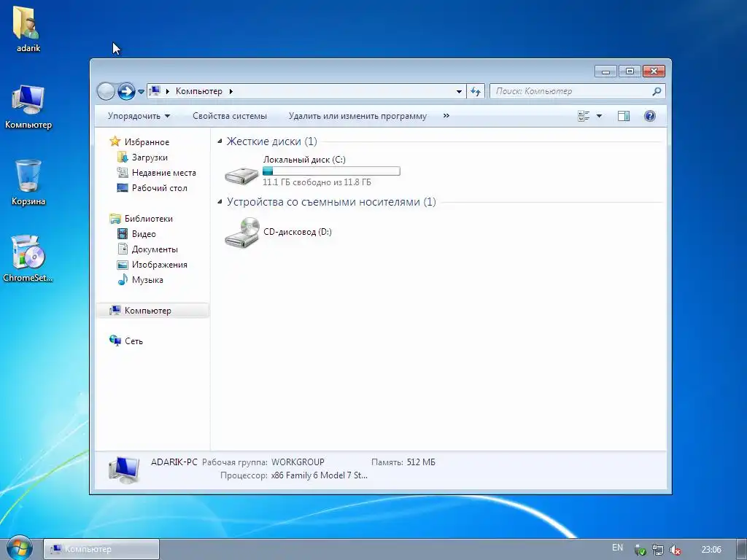Collapse Устройства со съемными носителями group
Screen dimensions: 747x560
220,201
